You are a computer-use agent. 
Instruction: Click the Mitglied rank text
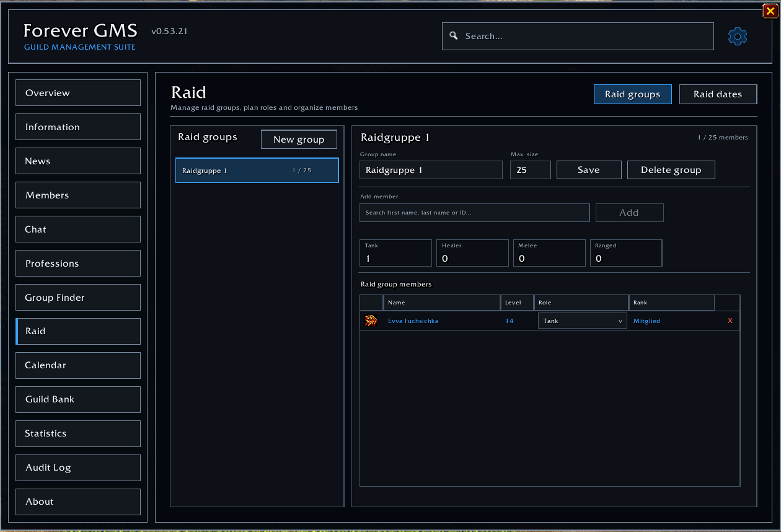[x=646, y=321]
